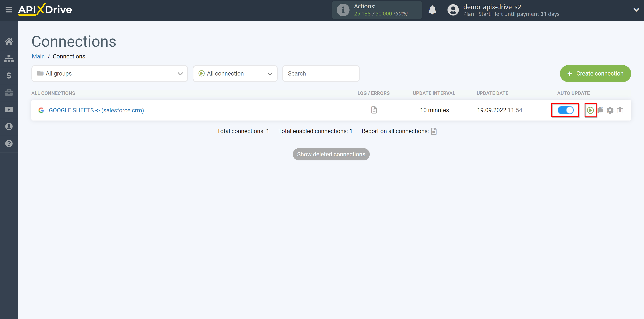Expand the All groups dropdown
Viewport: 644px width, 319px height.
coord(109,73)
